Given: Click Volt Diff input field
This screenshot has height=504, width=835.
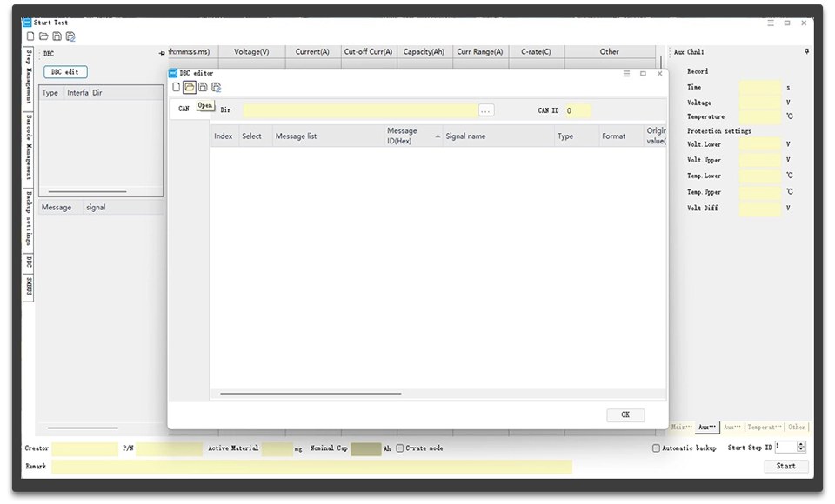Looking at the screenshot, I should [x=760, y=208].
